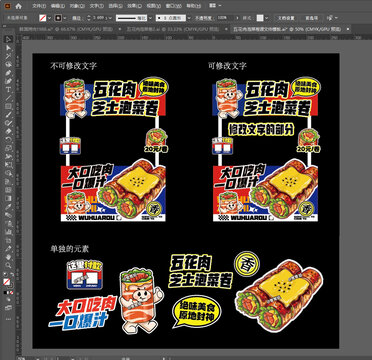Change the screen mode
The height and width of the screenshot is (360, 372).
[x=8, y=308]
